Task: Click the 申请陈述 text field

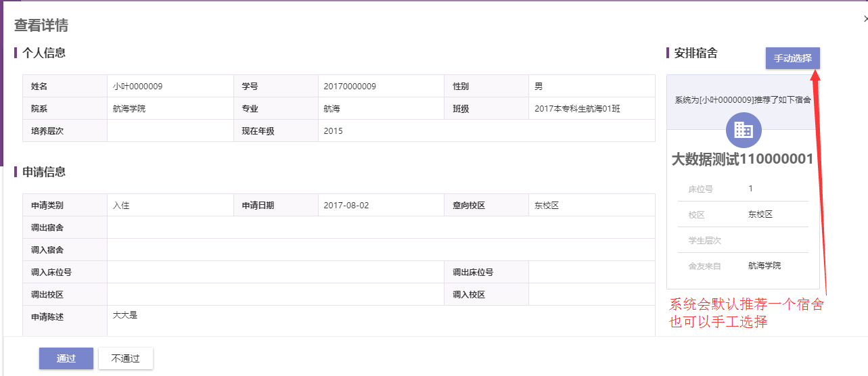Action: point(381,321)
